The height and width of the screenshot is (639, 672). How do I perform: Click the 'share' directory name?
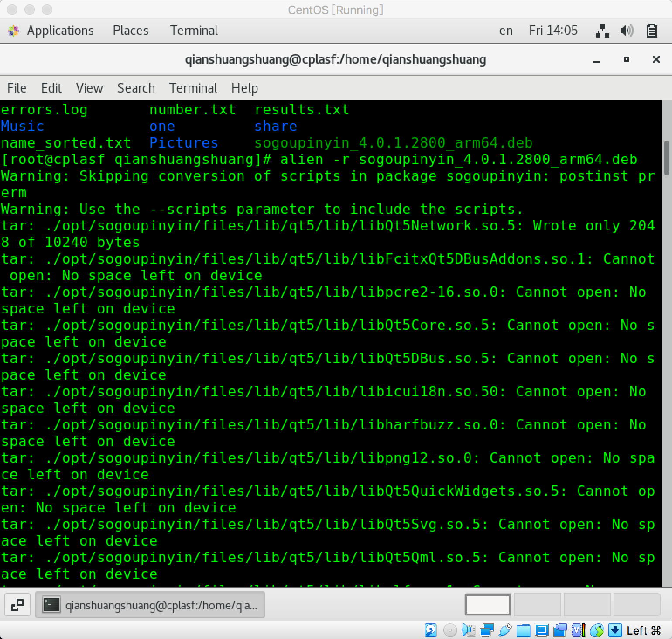[x=275, y=127]
